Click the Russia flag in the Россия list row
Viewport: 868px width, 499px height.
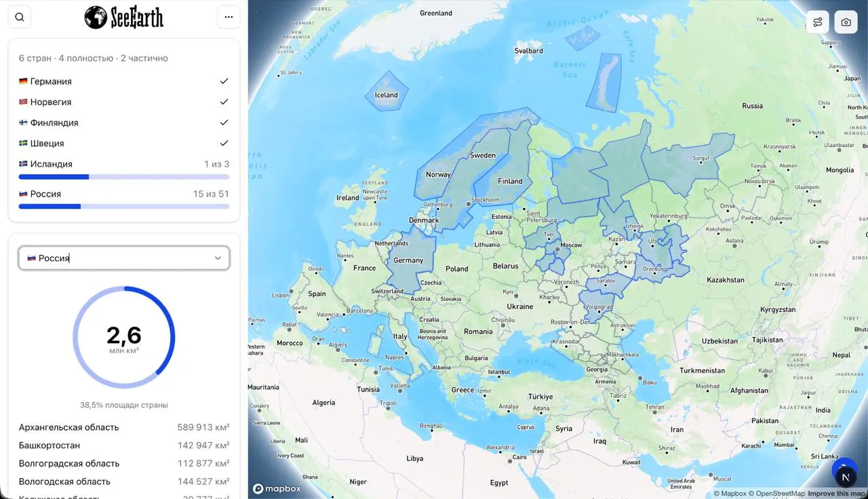point(23,194)
